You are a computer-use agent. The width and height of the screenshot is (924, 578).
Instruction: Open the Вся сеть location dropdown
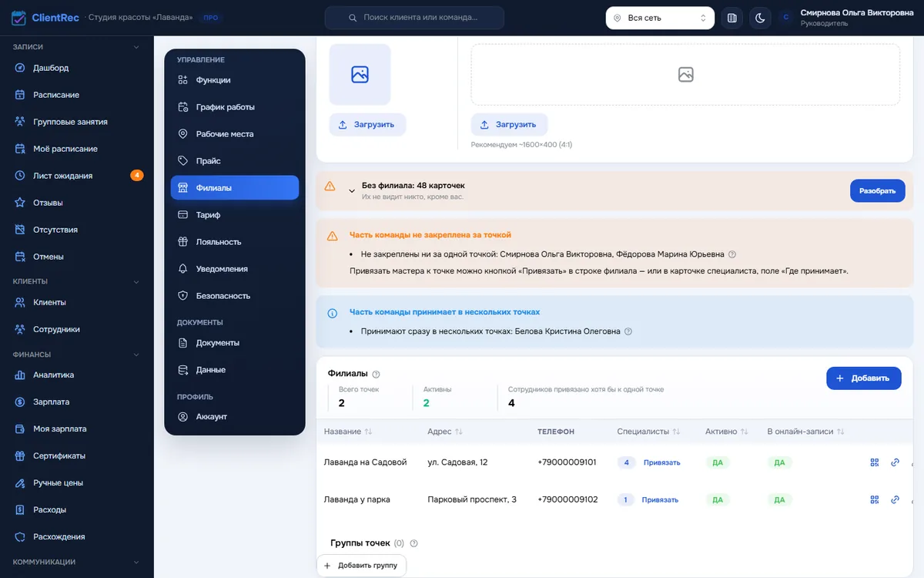(x=660, y=18)
